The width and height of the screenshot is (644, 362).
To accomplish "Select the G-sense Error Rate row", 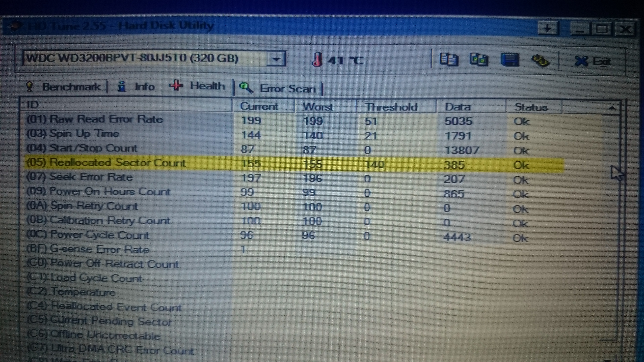I will (x=294, y=250).
